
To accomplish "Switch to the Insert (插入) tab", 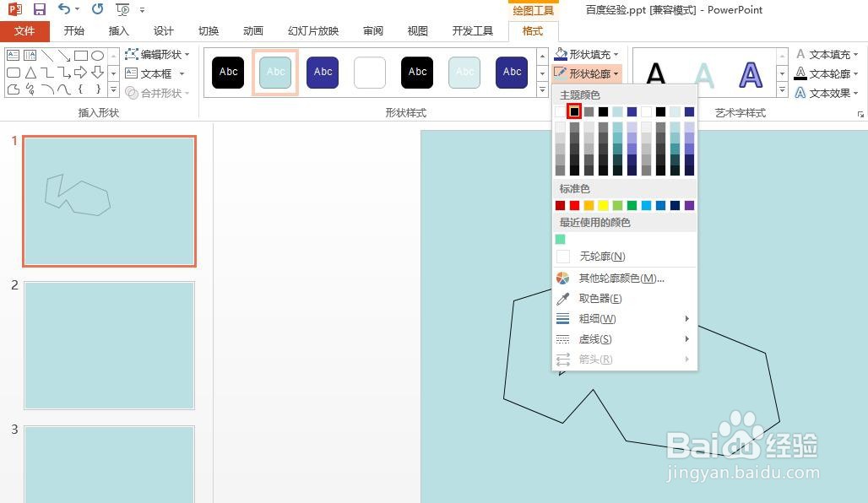I will (x=118, y=31).
